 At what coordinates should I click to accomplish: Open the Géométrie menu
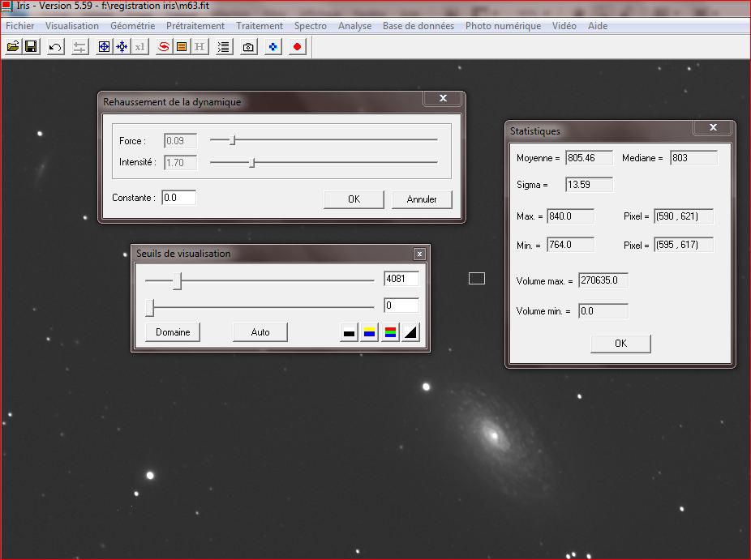[133, 26]
